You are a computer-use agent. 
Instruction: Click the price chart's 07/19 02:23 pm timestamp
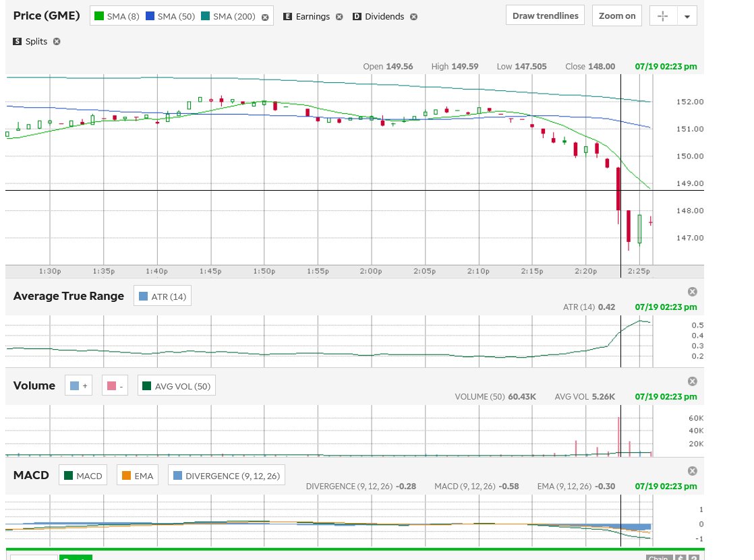coord(666,66)
